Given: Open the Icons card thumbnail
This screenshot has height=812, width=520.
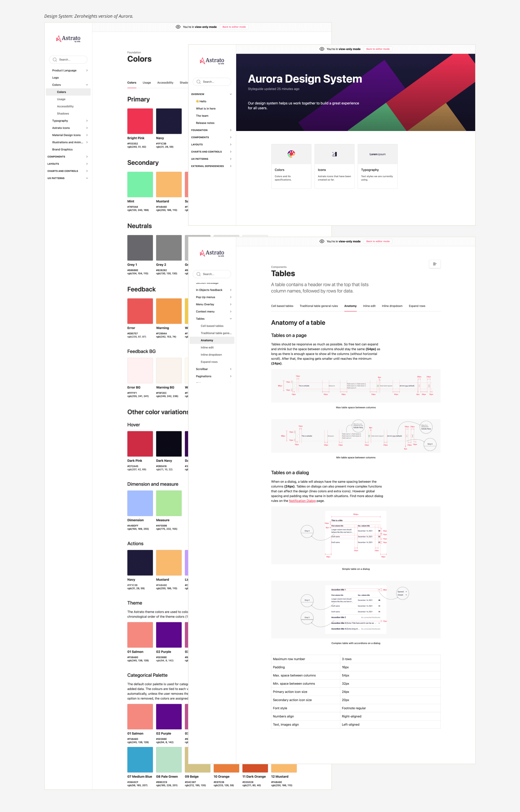Looking at the screenshot, I should tap(334, 154).
